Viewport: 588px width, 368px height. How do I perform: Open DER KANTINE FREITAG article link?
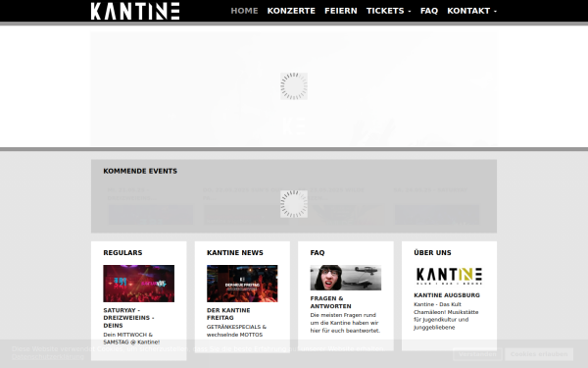tap(228, 314)
